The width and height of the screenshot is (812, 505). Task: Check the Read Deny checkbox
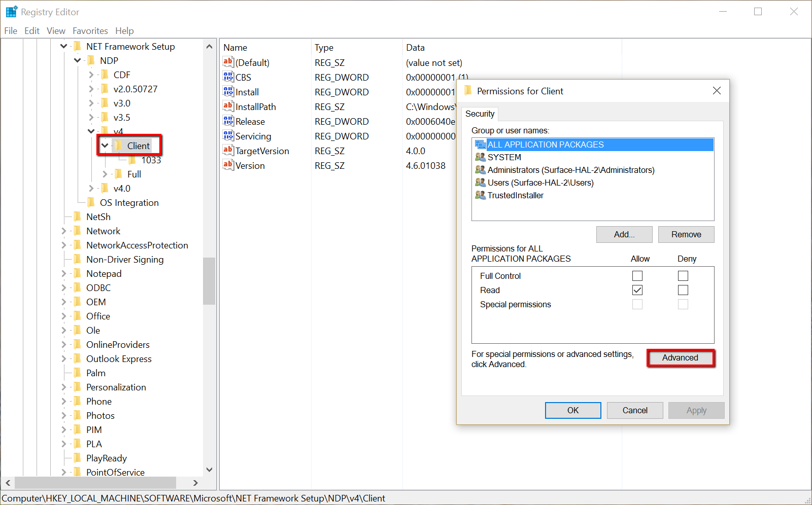pos(683,290)
